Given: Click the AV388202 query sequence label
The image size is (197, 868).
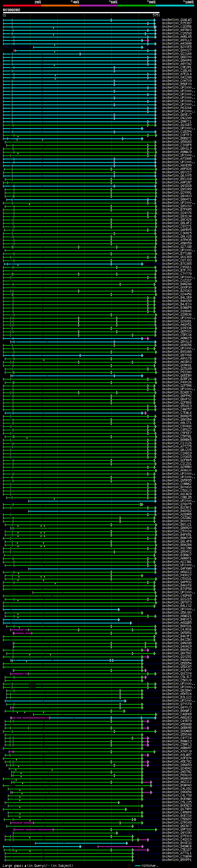Looking at the screenshot, I should tap(11, 10).
